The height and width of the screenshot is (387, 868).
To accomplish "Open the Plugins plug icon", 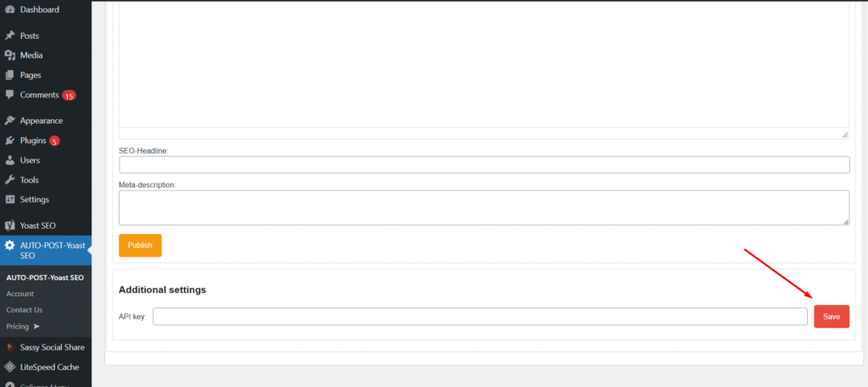I will point(9,141).
